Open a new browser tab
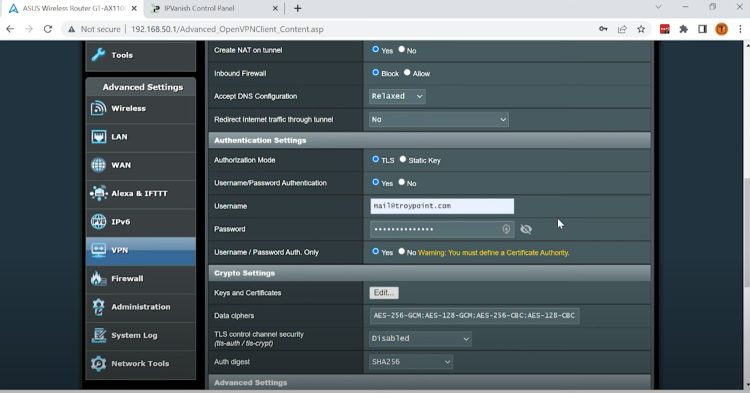 (x=298, y=8)
